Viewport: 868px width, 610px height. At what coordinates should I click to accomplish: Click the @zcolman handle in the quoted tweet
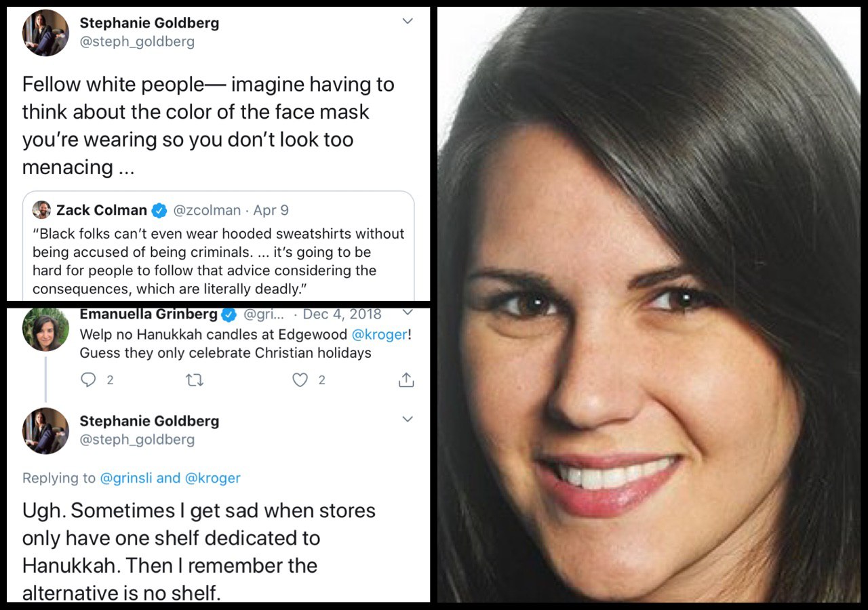(207, 211)
